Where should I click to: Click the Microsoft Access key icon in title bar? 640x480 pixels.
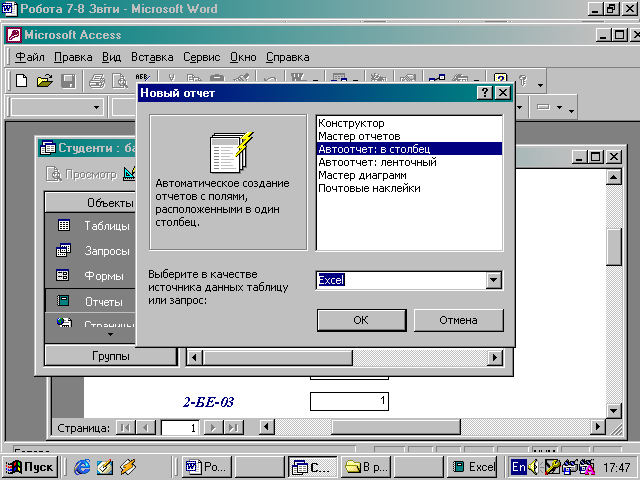coord(14,35)
